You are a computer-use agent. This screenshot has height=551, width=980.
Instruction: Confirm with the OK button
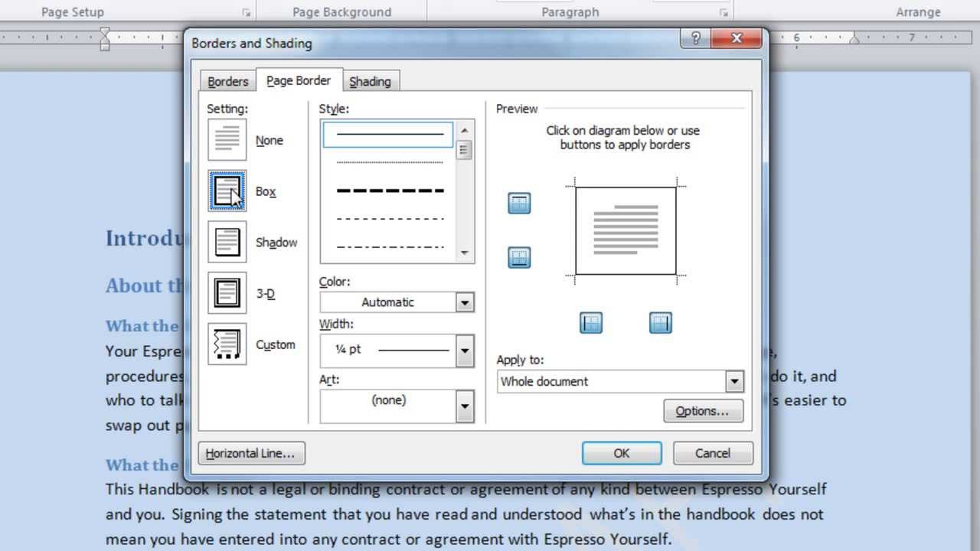(622, 453)
